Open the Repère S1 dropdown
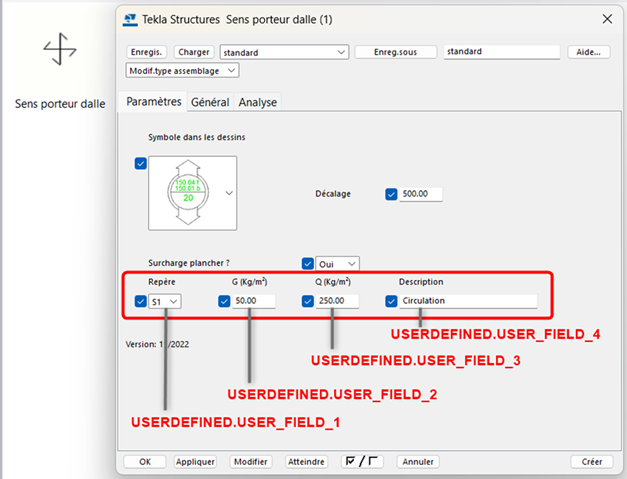Viewport: 627px width, 479px height. (165, 301)
